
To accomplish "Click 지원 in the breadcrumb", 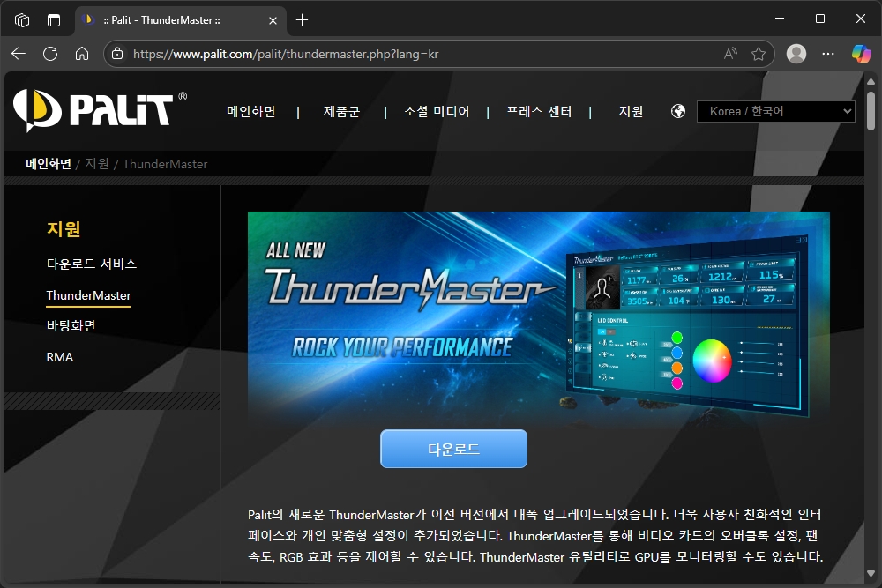I will (97, 164).
